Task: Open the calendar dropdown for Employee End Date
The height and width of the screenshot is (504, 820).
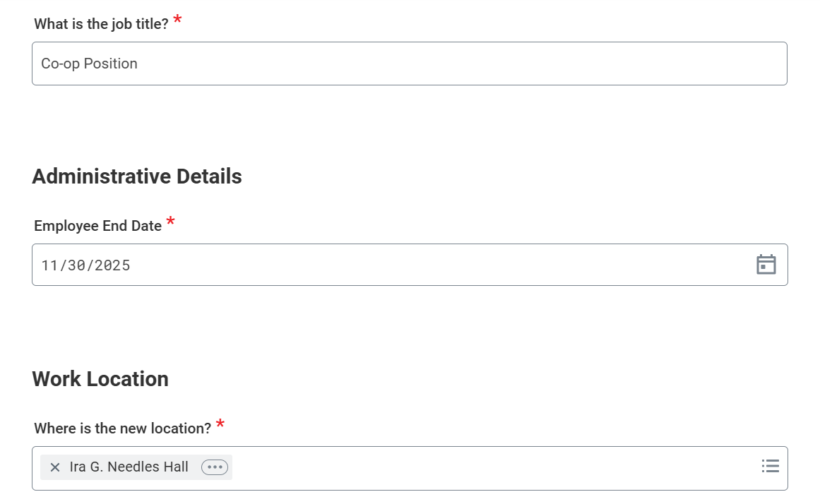Action: click(767, 264)
